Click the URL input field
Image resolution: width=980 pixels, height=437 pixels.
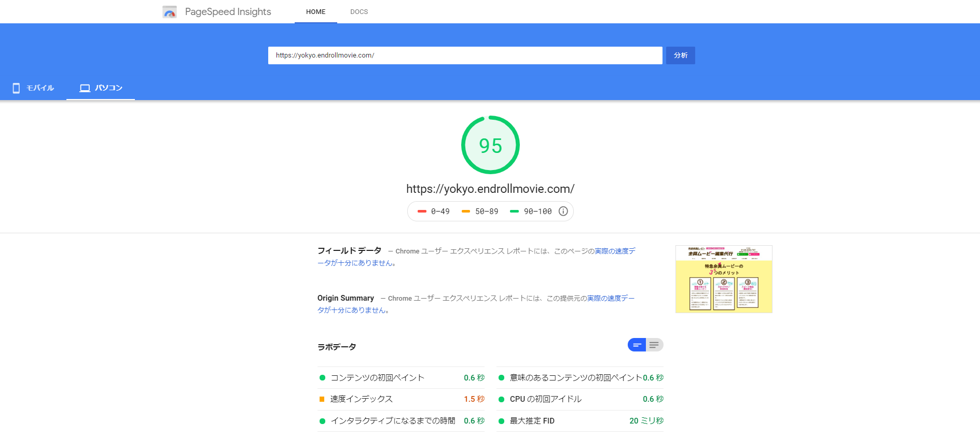(x=465, y=55)
